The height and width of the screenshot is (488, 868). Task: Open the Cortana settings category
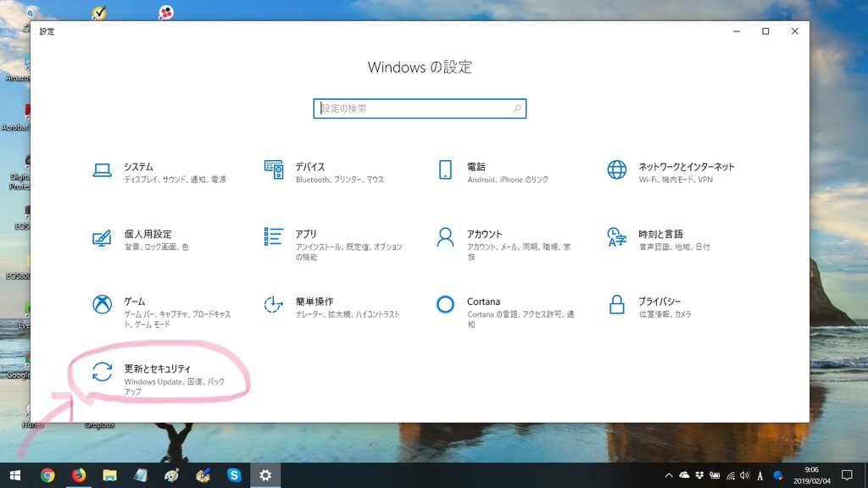point(505,312)
